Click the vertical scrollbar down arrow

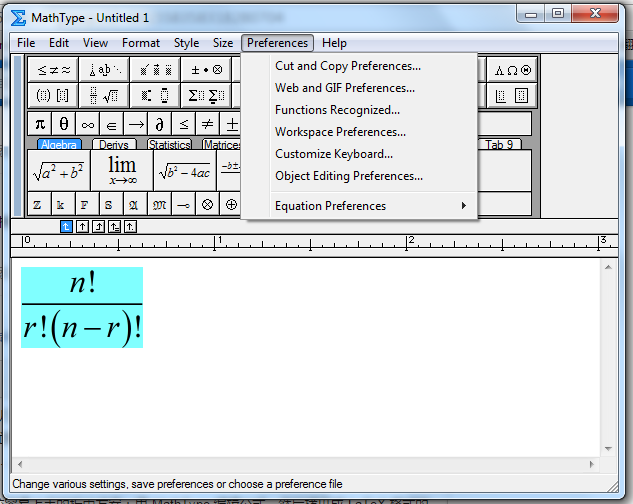click(608, 449)
